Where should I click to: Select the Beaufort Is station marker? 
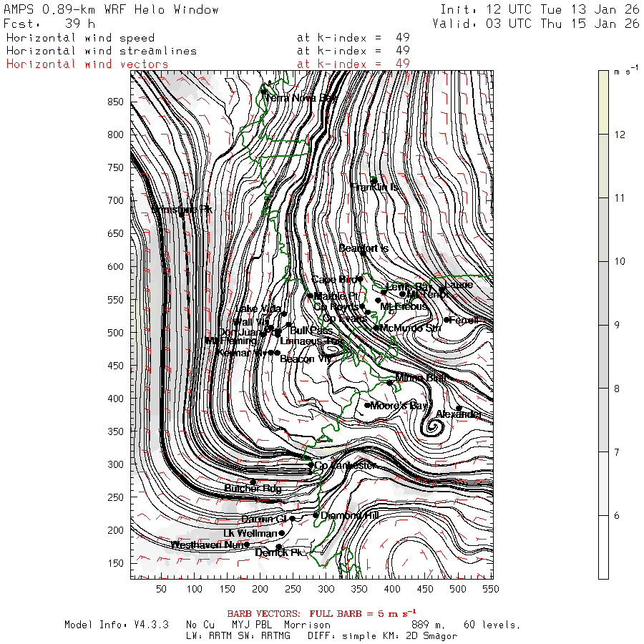363,253
